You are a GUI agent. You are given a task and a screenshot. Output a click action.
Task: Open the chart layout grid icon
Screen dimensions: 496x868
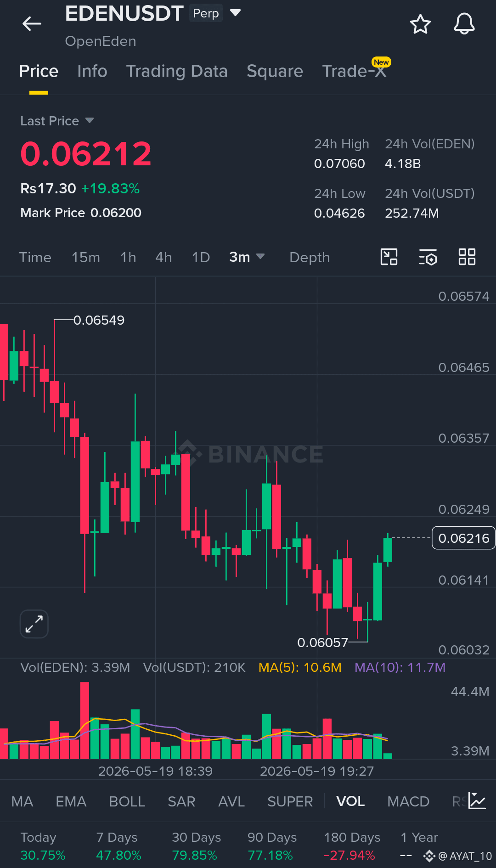tap(467, 257)
